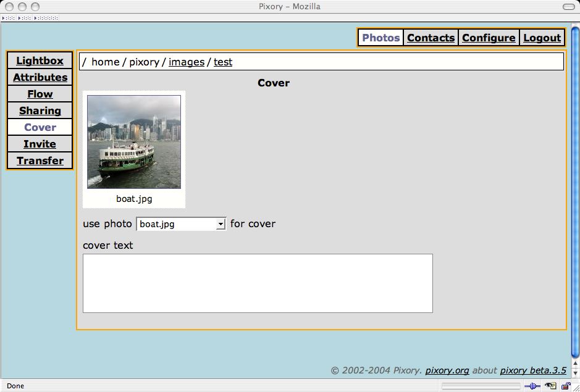Click the online/offline connection plug icon
This screenshot has height=392, width=580.
click(532, 386)
